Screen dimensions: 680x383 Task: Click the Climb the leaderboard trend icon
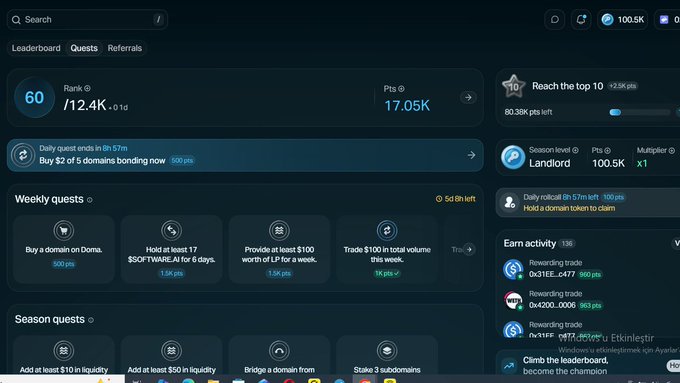coord(509,366)
